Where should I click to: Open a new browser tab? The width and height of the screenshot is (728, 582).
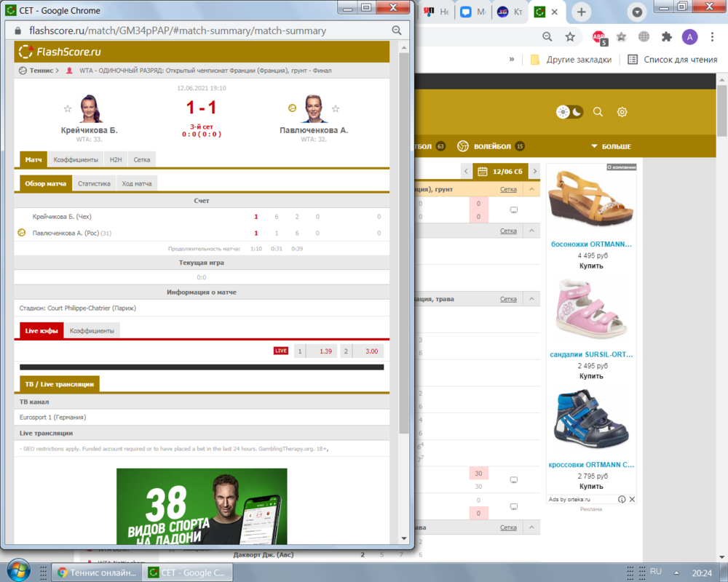coord(581,12)
